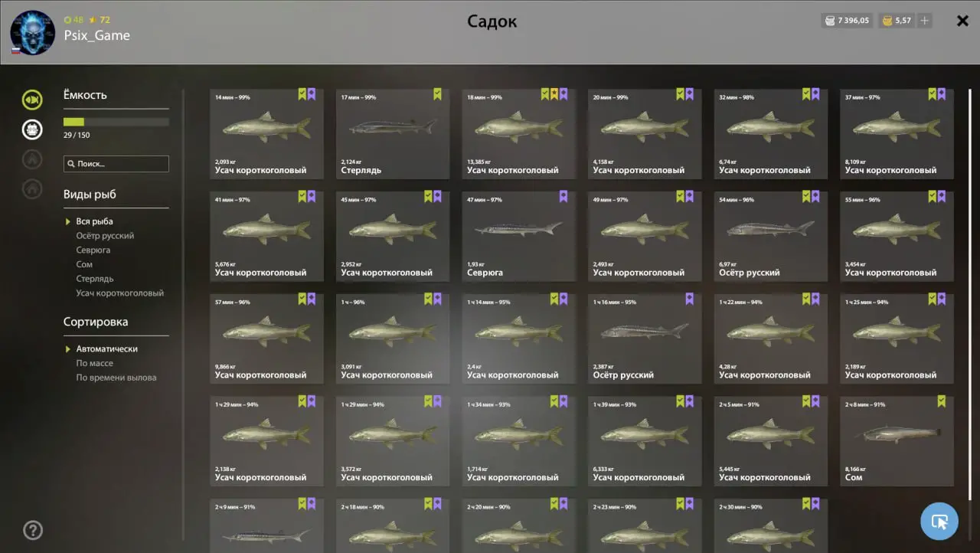Sort the fish По массе
Image resolution: width=980 pixels, height=553 pixels.
[x=94, y=363]
